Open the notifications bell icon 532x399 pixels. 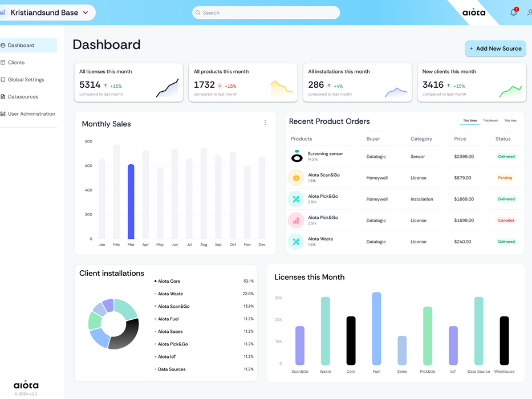(x=514, y=13)
